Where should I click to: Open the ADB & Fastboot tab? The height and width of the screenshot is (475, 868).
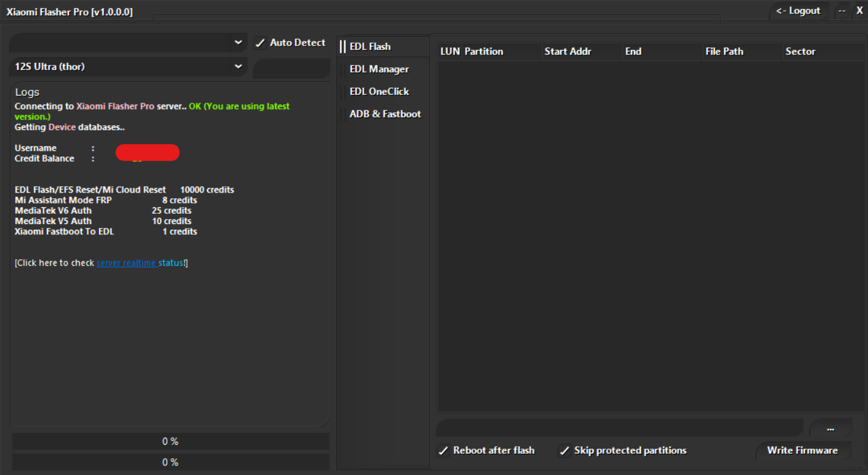point(385,114)
